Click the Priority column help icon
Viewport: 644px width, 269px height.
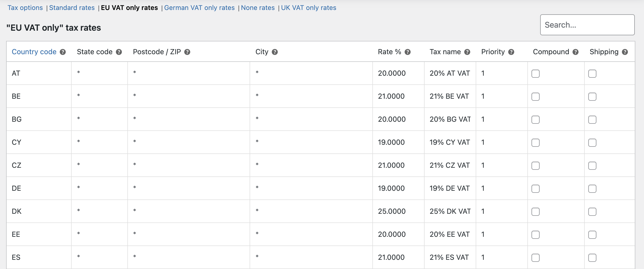point(511,52)
